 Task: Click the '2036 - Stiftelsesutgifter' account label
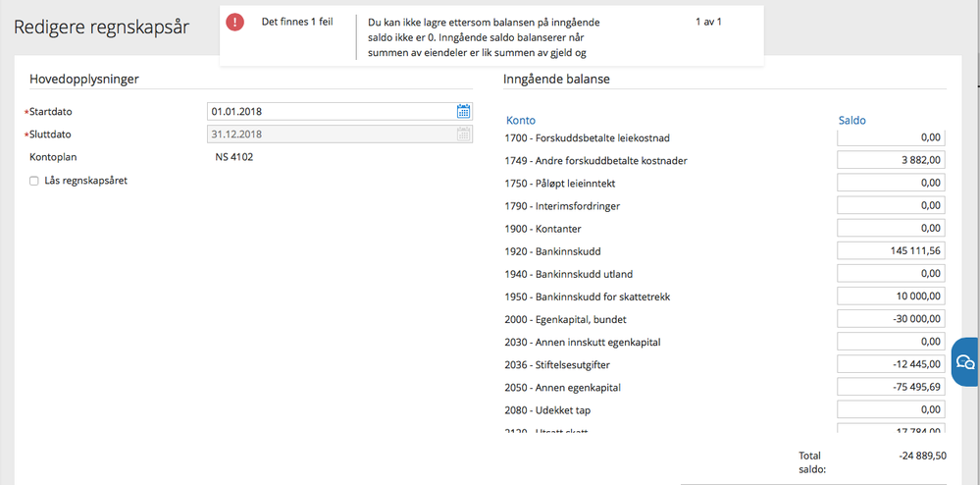pyautogui.click(x=557, y=365)
